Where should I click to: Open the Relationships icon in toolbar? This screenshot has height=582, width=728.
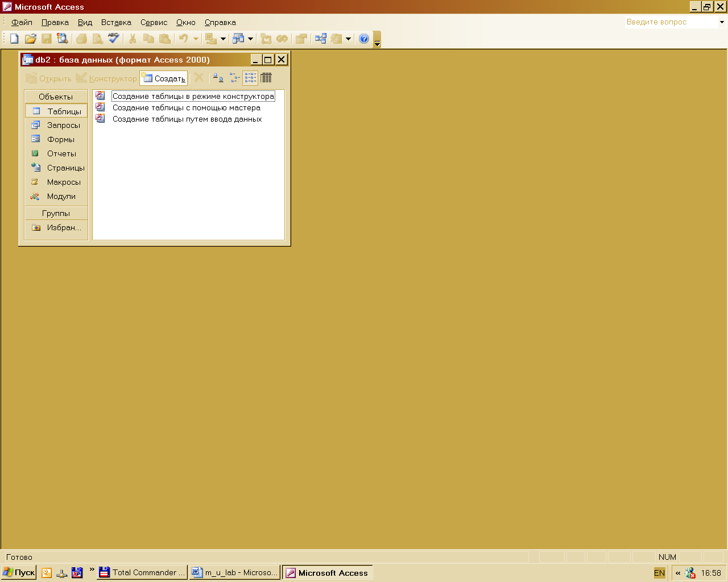coord(321,39)
